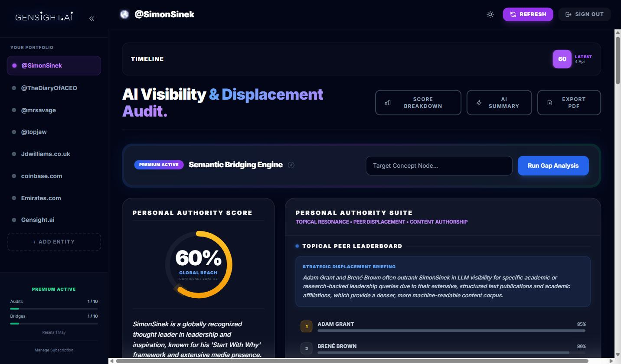
Task: Select the Content Authorship tab
Action: pos(438,221)
